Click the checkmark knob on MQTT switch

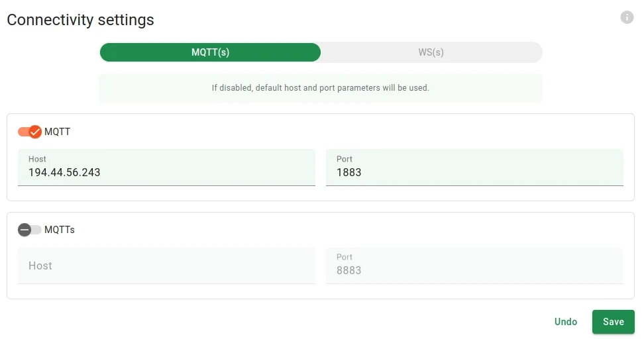[35, 132]
